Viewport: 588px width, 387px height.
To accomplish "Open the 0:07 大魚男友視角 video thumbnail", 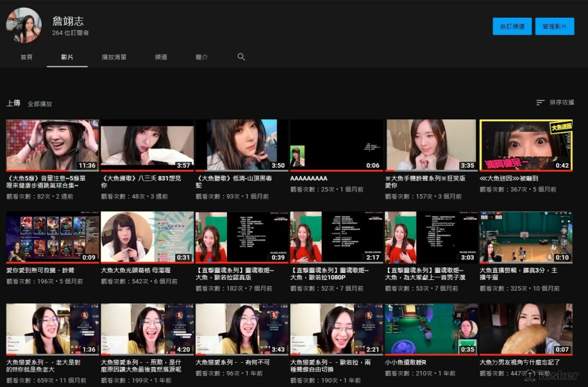I will point(526,329).
